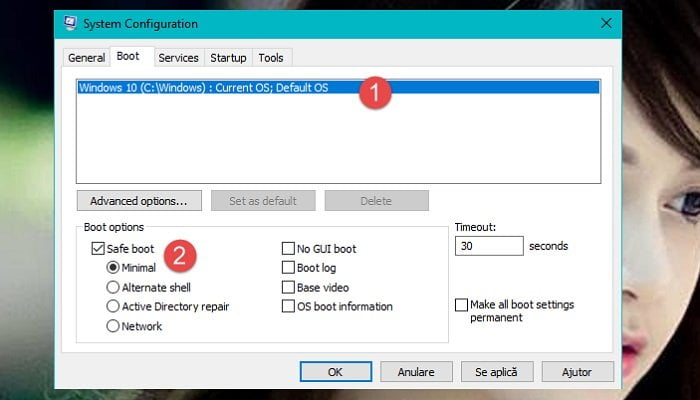Enable the No GUI boot checkbox

288,249
